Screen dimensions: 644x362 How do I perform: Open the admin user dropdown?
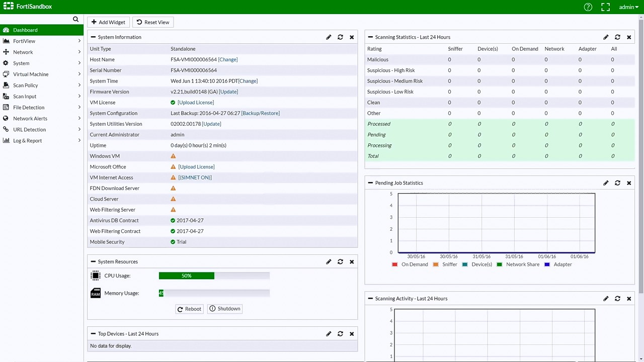tap(628, 7)
